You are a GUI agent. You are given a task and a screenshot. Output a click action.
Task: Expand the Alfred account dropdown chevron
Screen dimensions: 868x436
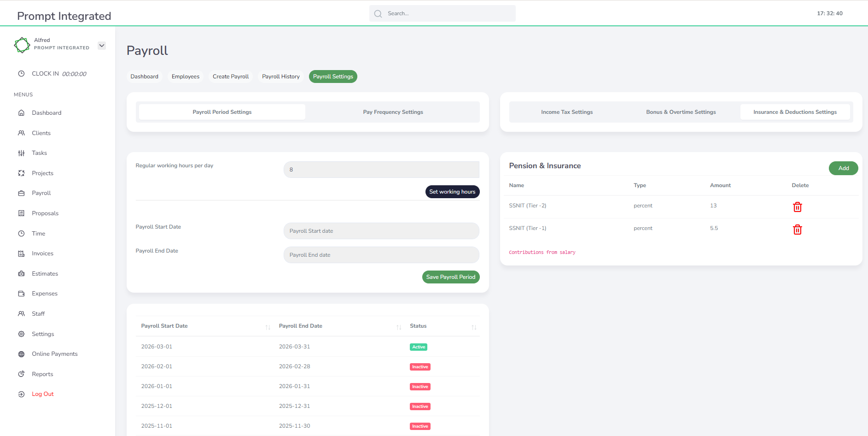point(102,46)
